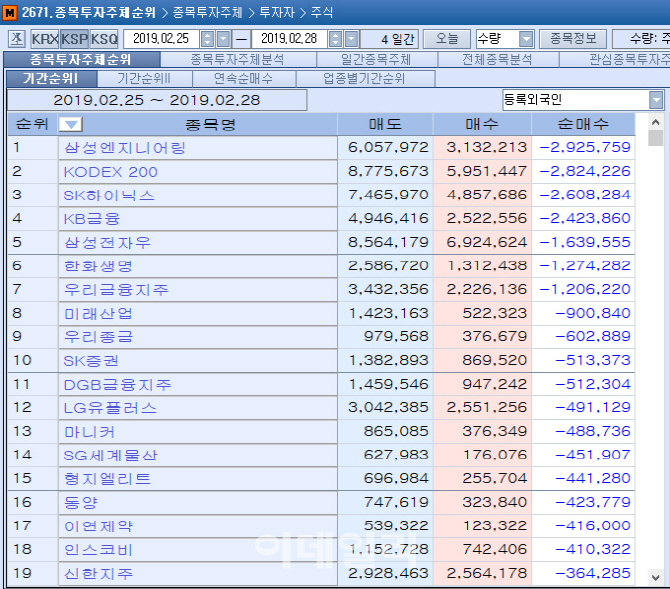Switch to 전체종목분석 tab
Image resolution: width=670 pixels, height=589 pixels.
(x=498, y=59)
